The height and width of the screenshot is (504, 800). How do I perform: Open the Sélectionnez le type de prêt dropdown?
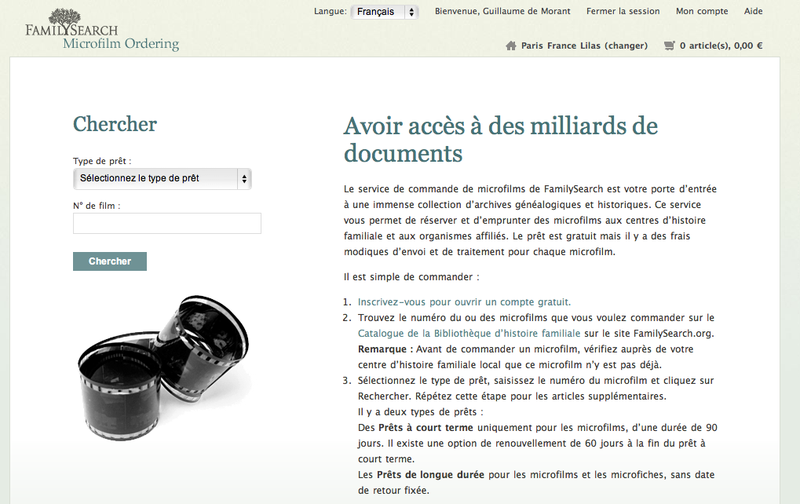(162, 179)
